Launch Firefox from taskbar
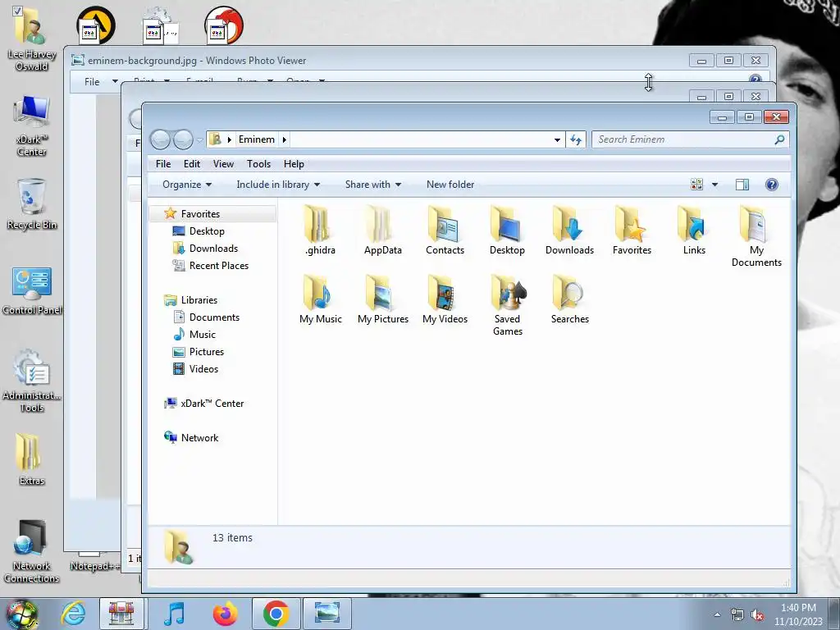The image size is (840, 630). (x=225, y=614)
